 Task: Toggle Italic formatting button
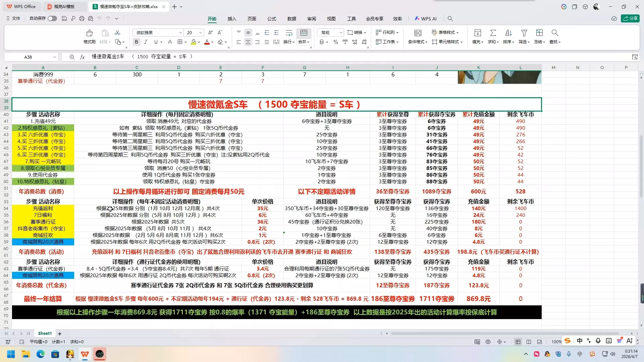146,42
